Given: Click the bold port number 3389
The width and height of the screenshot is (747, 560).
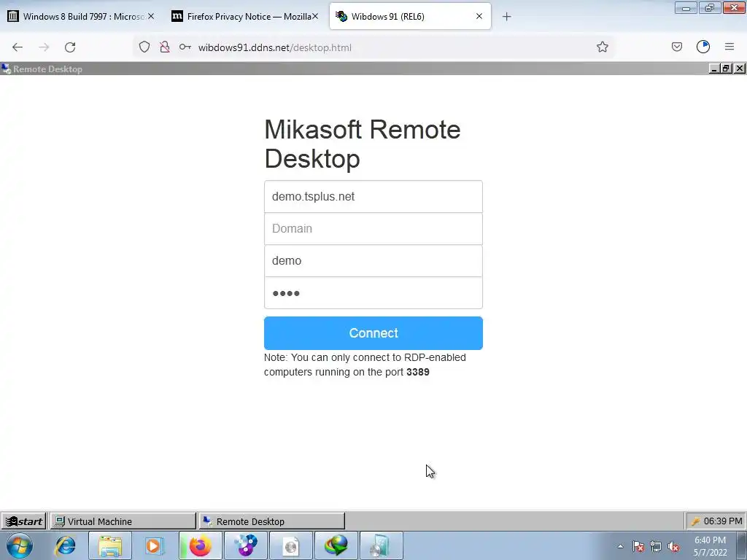Looking at the screenshot, I should (x=418, y=372).
